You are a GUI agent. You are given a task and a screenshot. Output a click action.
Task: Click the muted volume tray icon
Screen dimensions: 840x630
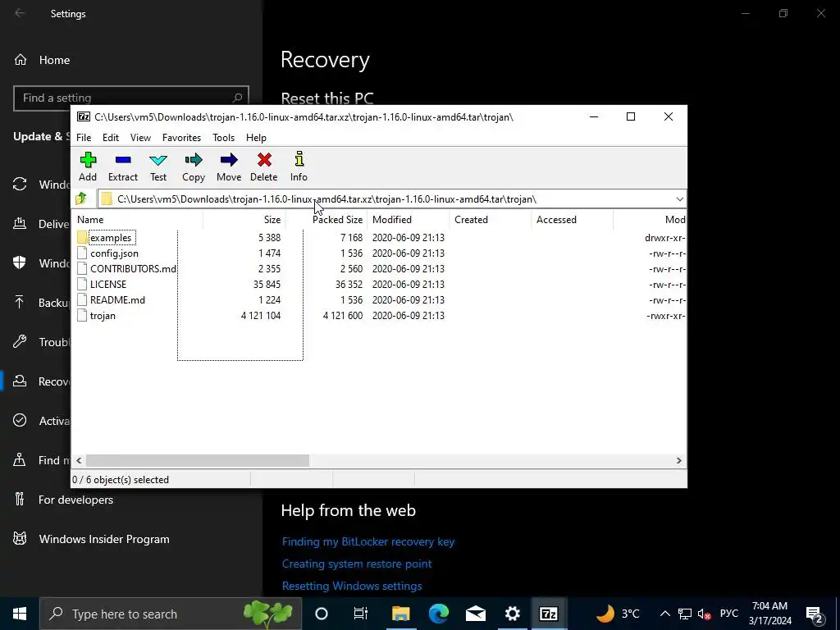[705, 614]
